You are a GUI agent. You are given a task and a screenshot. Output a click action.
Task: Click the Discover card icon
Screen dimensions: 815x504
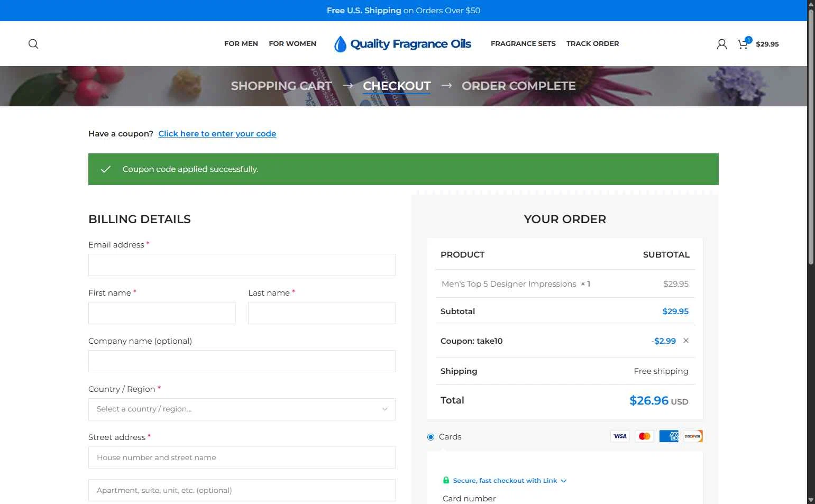pyautogui.click(x=693, y=436)
